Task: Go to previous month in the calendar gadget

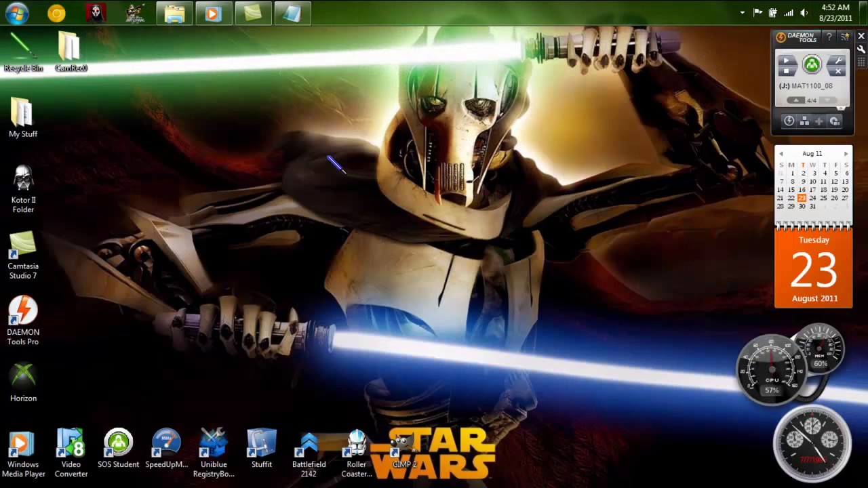Action: 781,154
